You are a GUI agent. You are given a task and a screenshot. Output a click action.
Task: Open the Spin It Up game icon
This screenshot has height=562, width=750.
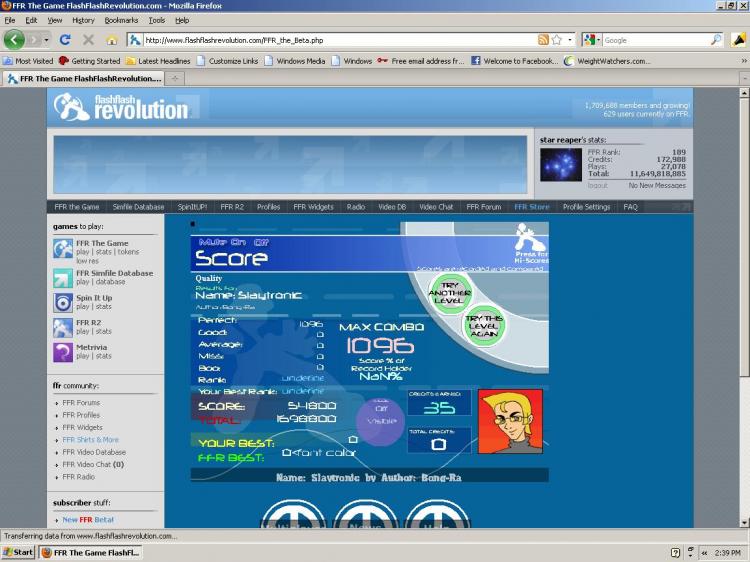(x=63, y=303)
